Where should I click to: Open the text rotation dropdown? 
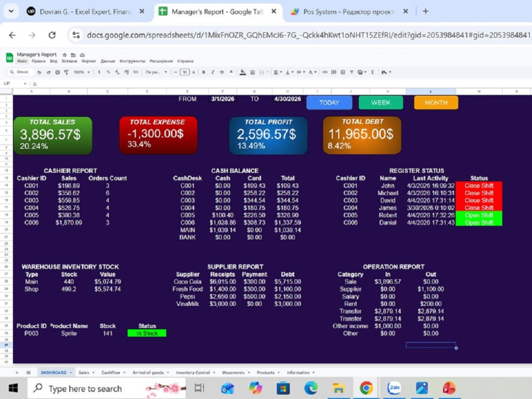(312, 72)
